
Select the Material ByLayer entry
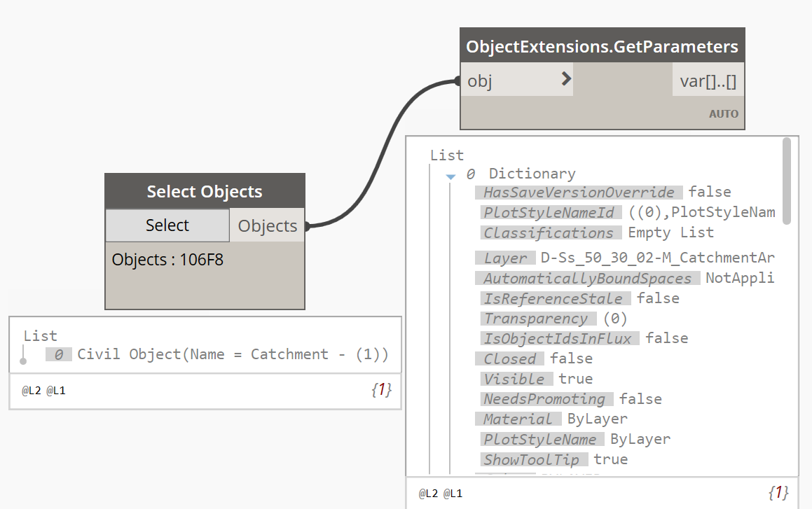(x=551, y=419)
